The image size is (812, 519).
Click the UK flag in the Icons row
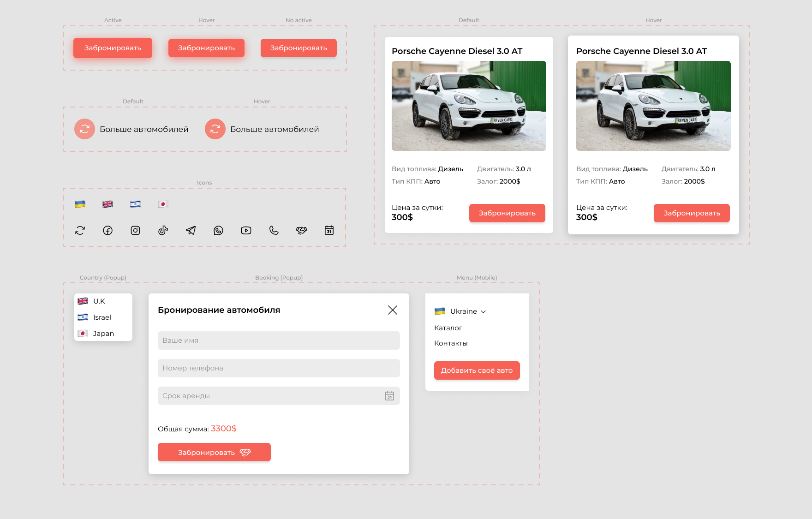coord(107,204)
